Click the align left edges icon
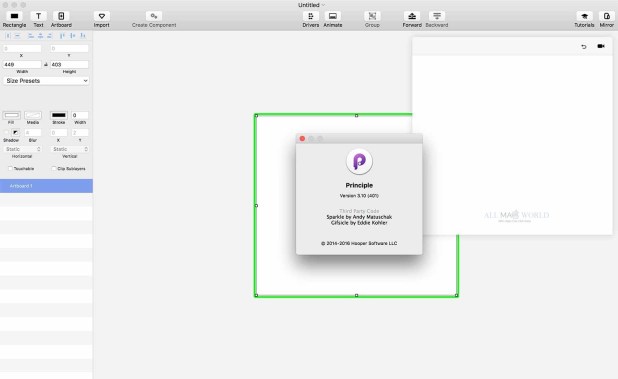This screenshot has height=379, width=618. (x=31, y=36)
